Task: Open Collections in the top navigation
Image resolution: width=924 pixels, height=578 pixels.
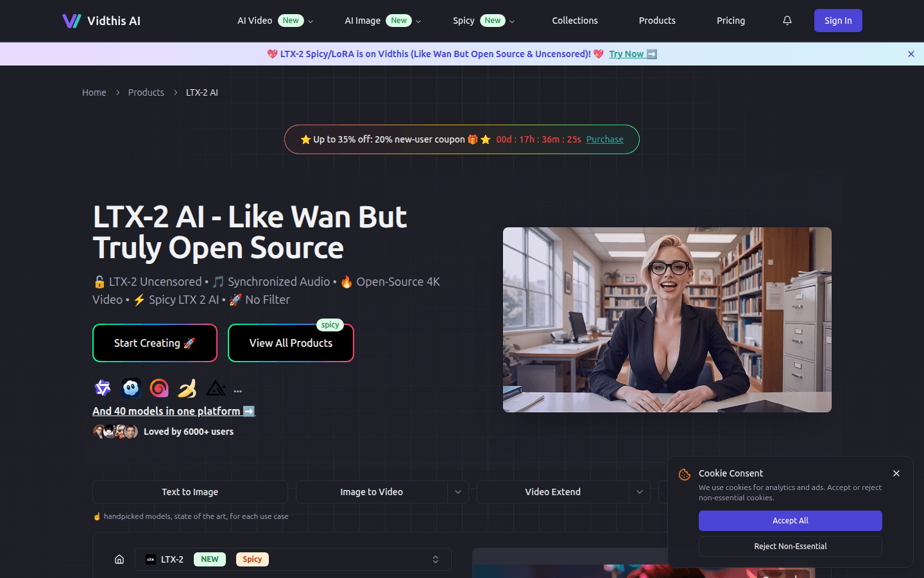Action: (x=575, y=21)
